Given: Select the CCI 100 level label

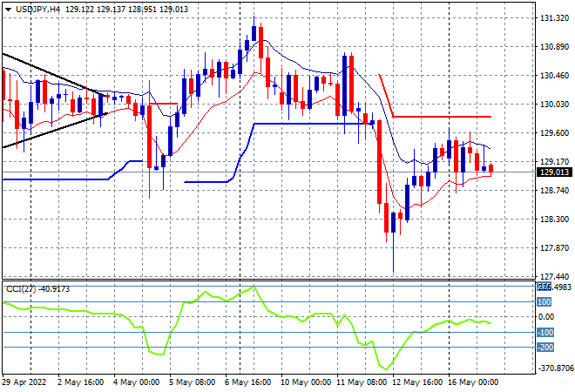Looking at the screenshot, I should click(545, 302).
